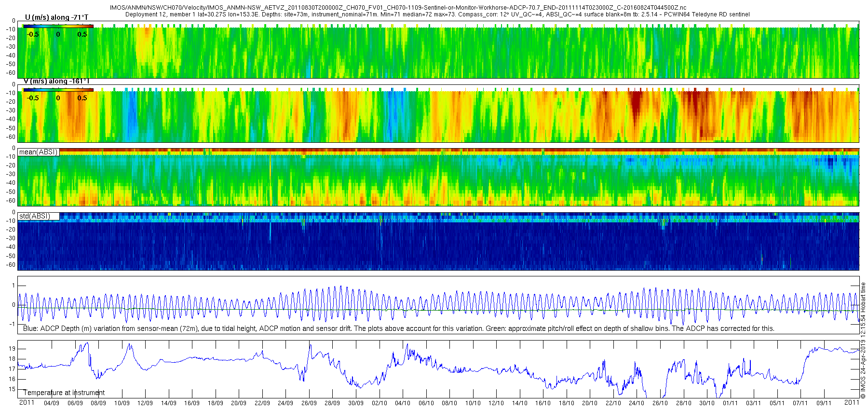This screenshot has width=868, height=410.
Task: Click the NetCDF file path title line
Action: point(398,8)
